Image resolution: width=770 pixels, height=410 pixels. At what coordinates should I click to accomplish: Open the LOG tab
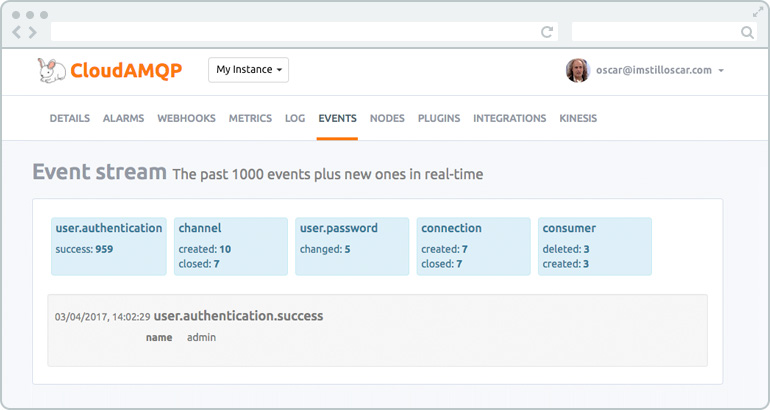coord(295,118)
